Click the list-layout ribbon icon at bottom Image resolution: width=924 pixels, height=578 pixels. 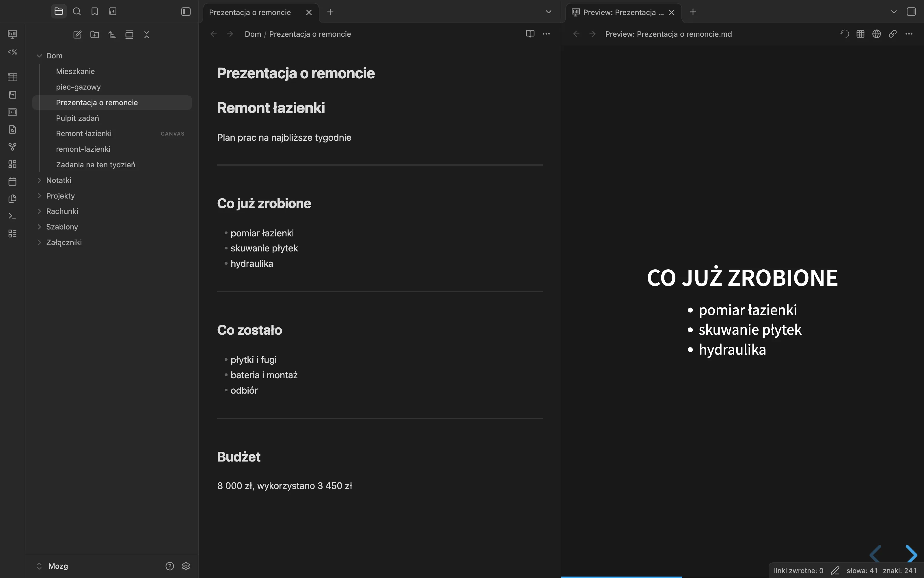coord(12,234)
